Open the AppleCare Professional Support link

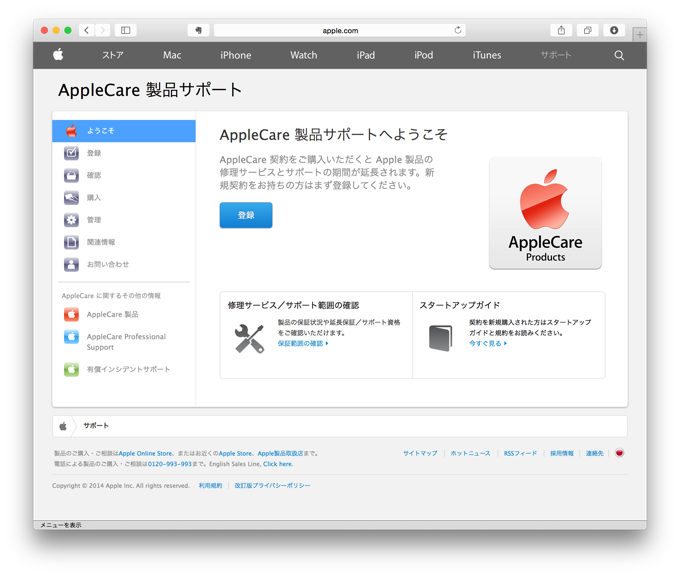point(126,342)
